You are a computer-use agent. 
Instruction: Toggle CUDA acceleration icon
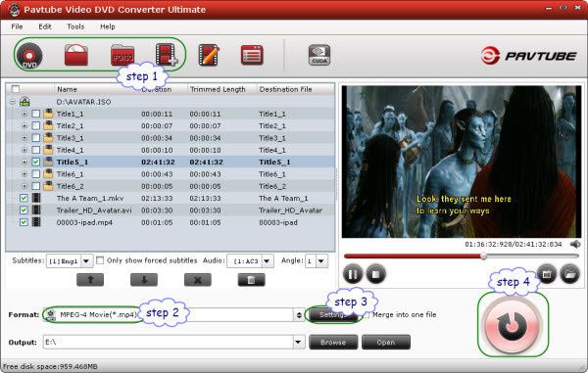[319, 55]
